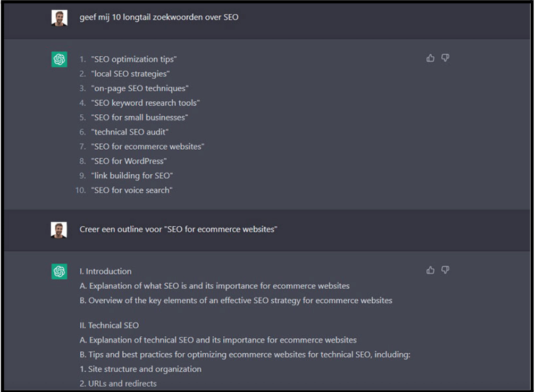537x392 pixels.
Task: Click thumbs down on the outline response
Action: pos(445,270)
